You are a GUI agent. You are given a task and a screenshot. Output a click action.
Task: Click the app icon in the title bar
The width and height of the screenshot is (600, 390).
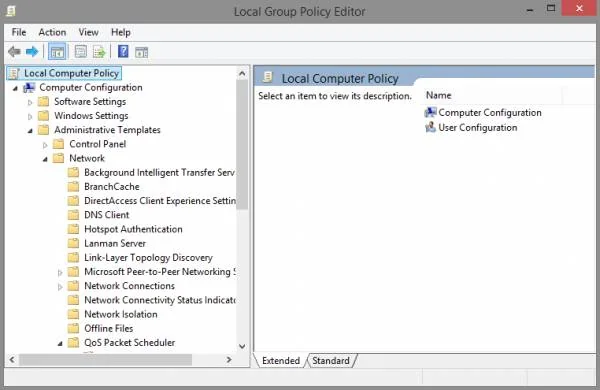point(11,11)
